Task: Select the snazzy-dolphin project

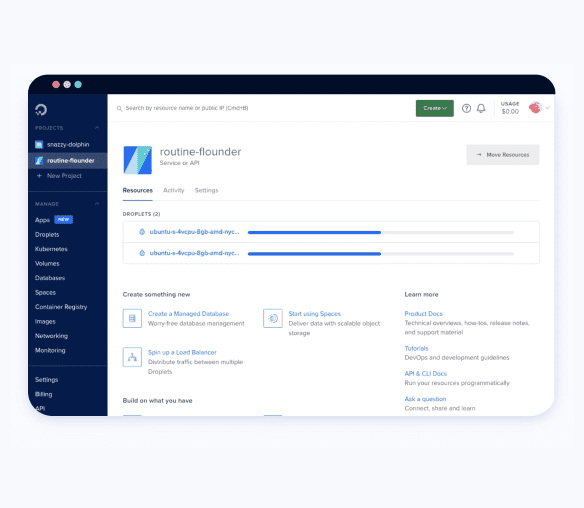Action: pyautogui.click(x=68, y=145)
